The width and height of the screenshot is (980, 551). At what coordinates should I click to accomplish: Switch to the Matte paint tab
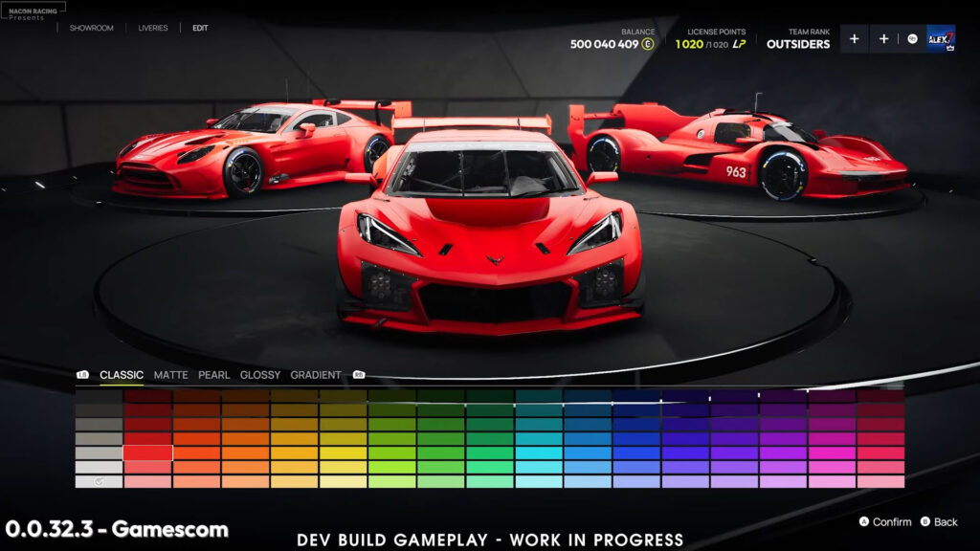170,375
